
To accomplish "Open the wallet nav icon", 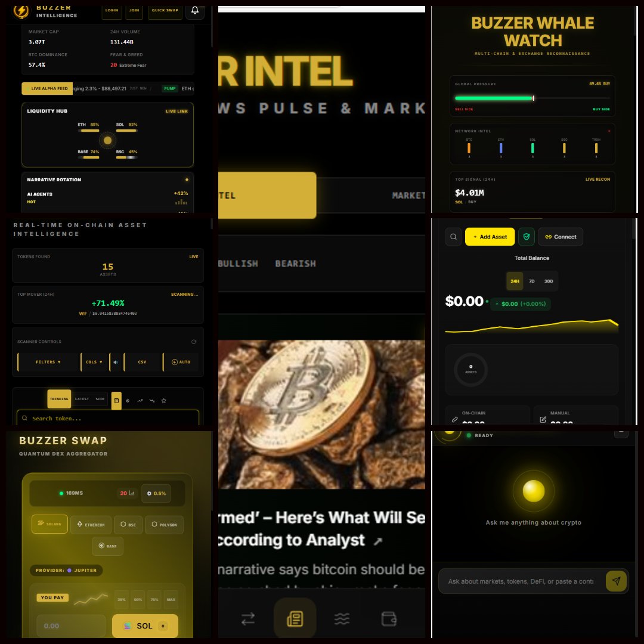I will tap(389, 618).
